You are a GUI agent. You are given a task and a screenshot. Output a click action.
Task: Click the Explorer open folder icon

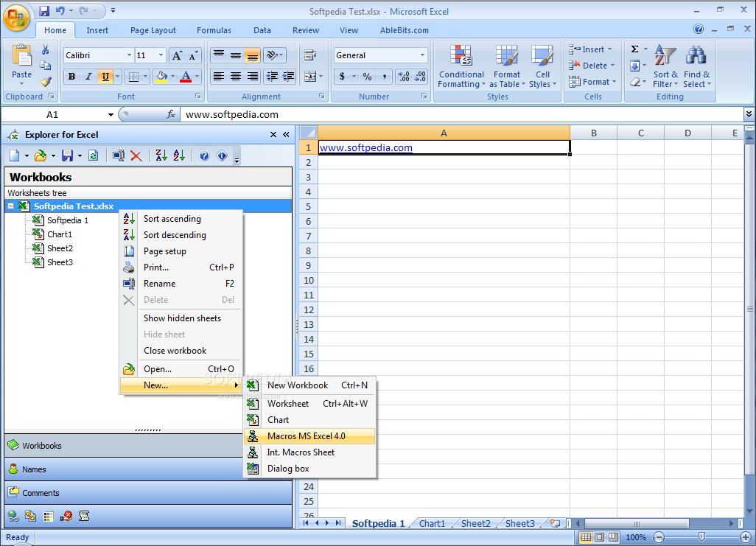41,155
